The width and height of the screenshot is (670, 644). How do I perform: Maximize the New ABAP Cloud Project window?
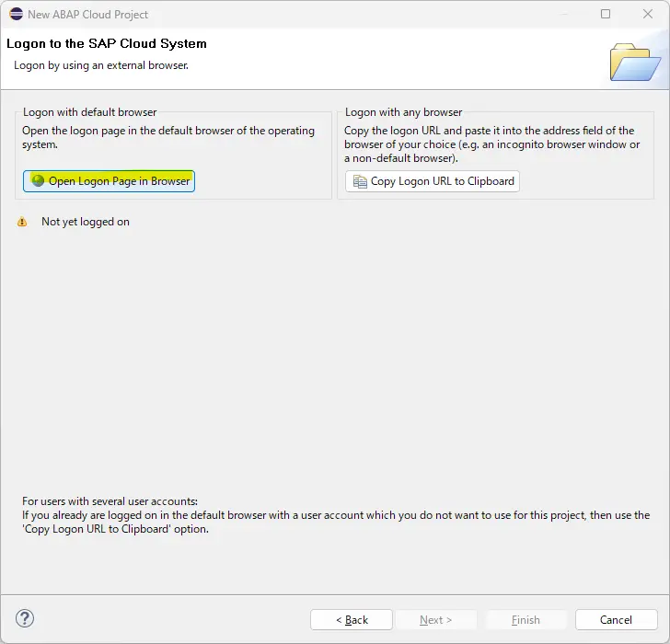pyautogui.click(x=606, y=14)
